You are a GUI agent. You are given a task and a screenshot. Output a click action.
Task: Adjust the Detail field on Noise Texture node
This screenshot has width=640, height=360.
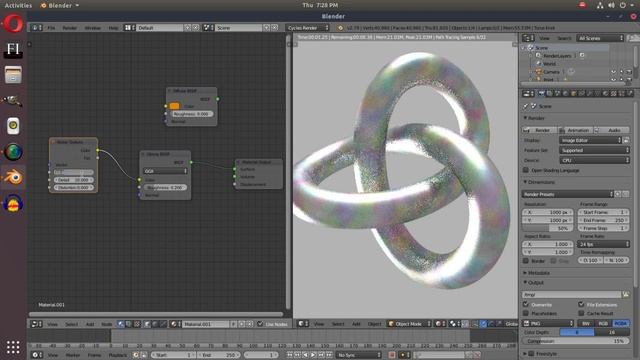tap(73, 180)
